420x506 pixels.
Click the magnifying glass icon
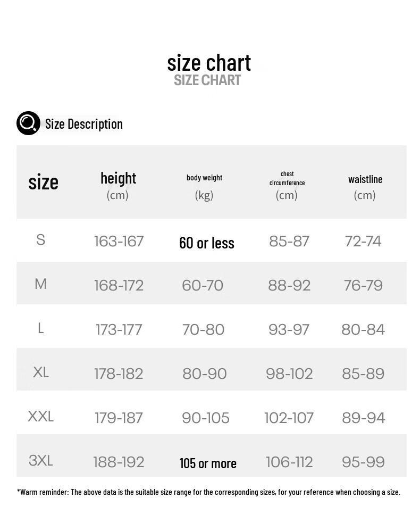[28, 123]
